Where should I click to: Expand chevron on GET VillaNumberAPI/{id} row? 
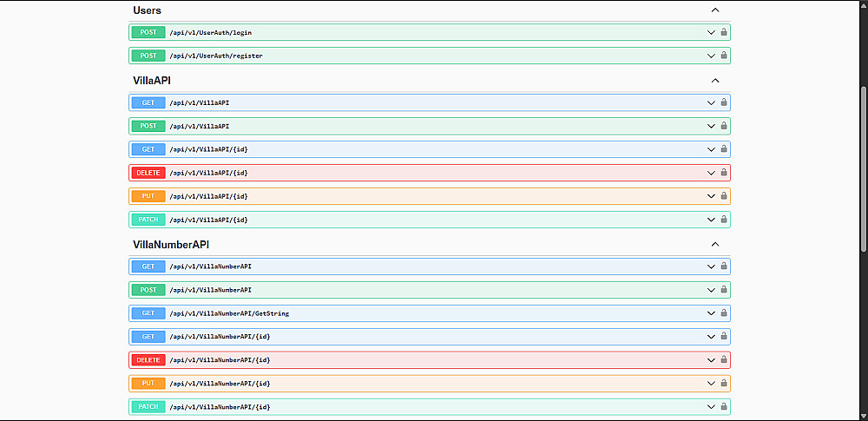click(x=712, y=336)
